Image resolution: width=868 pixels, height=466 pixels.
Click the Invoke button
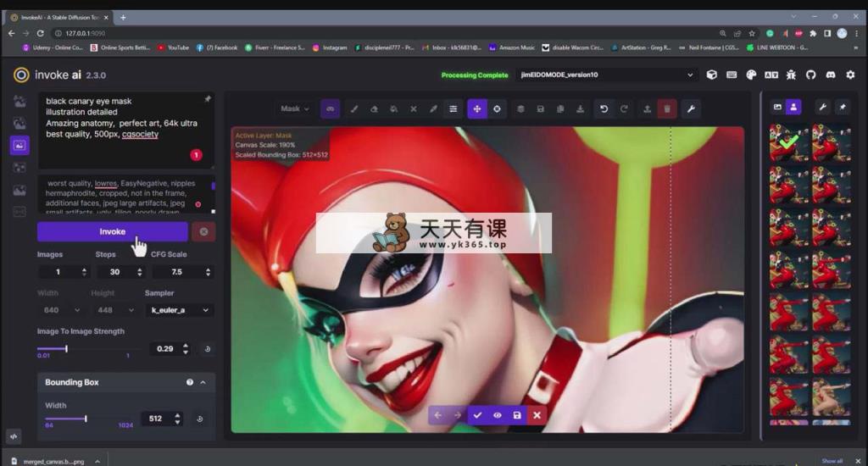click(x=113, y=232)
